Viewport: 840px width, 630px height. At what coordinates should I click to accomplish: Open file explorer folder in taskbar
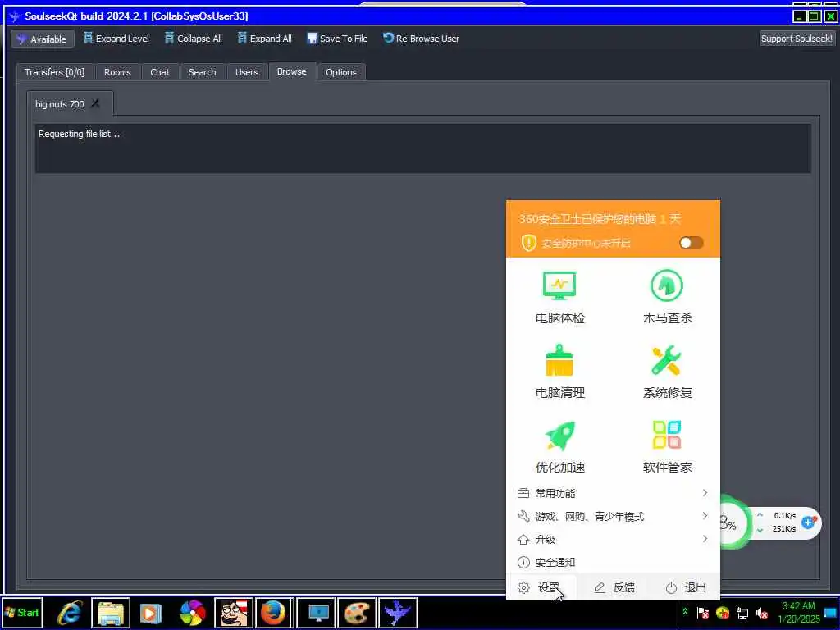[111, 613]
